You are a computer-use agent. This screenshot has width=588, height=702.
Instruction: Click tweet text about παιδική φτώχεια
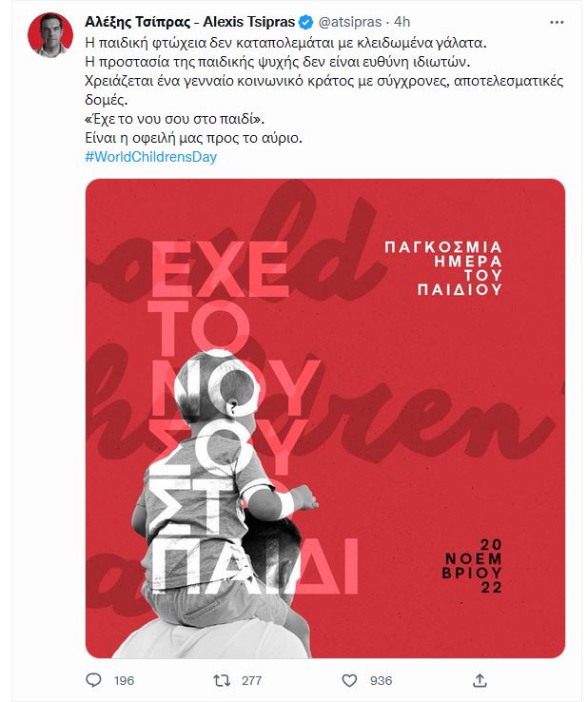tap(285, 43)
